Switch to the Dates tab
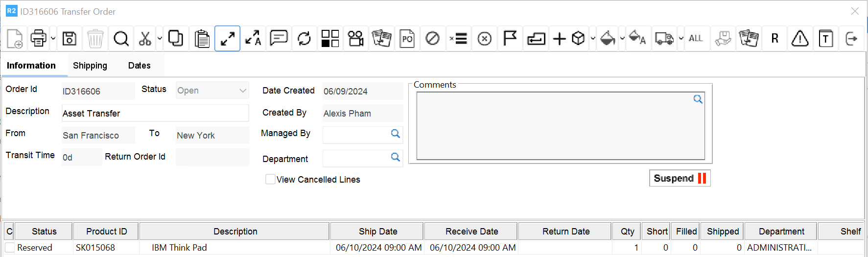 tap(139, 66)
